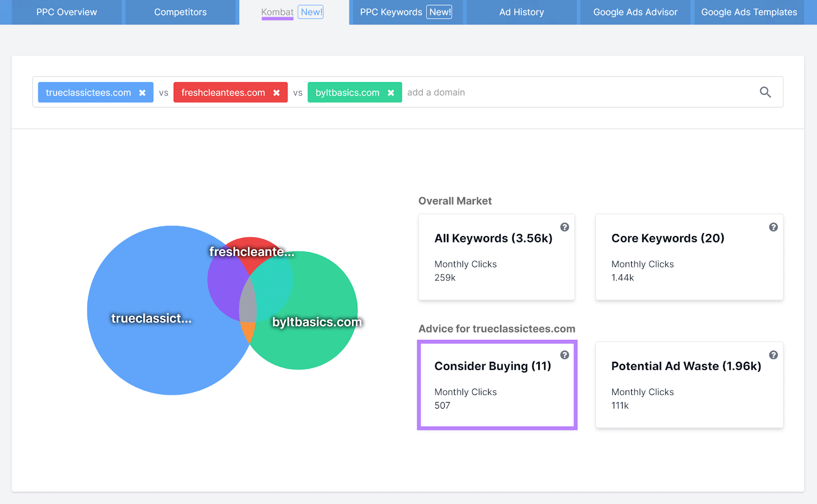The width and height of the screenshot is (817, 504).
Task: Open help icon on Consider Buying card
Action: pos(564,355)
